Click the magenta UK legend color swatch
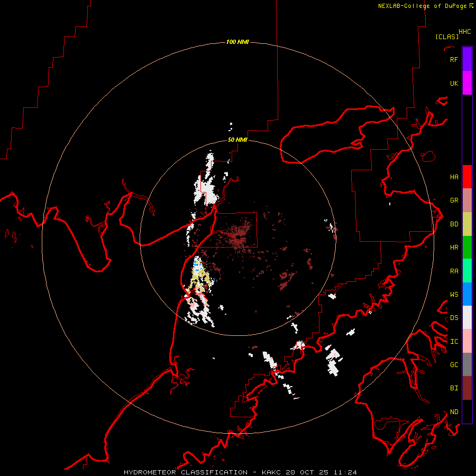The image size is (476, 476). [467, 83]
